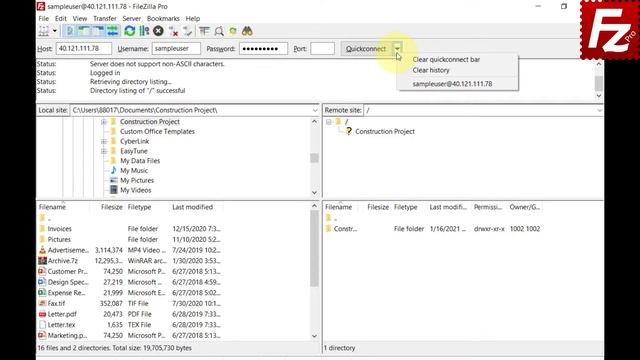
Task: Open the Server menu
Action: 131,18
